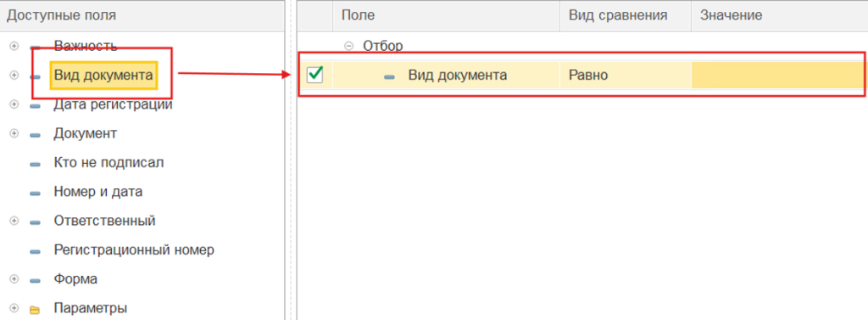Click the Вид сравнения column header
This screenshot has width=868, height=320.
(x=626, y=15)
